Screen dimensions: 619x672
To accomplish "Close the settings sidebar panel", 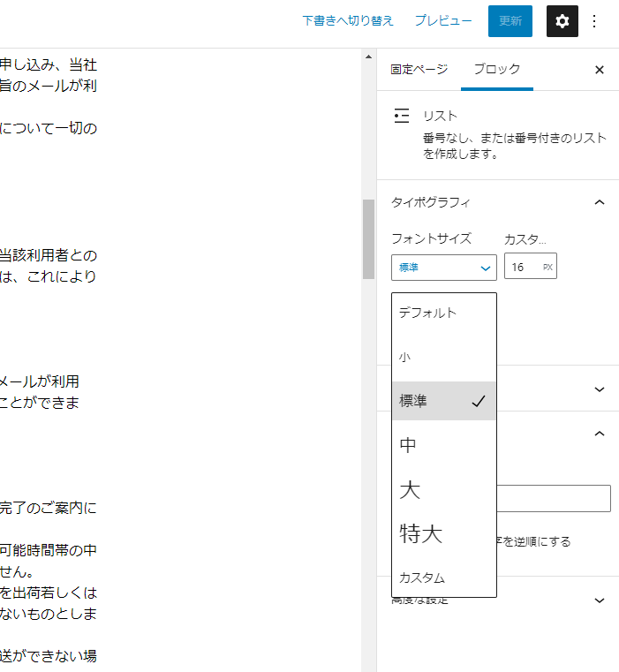I will pos(600,70).
